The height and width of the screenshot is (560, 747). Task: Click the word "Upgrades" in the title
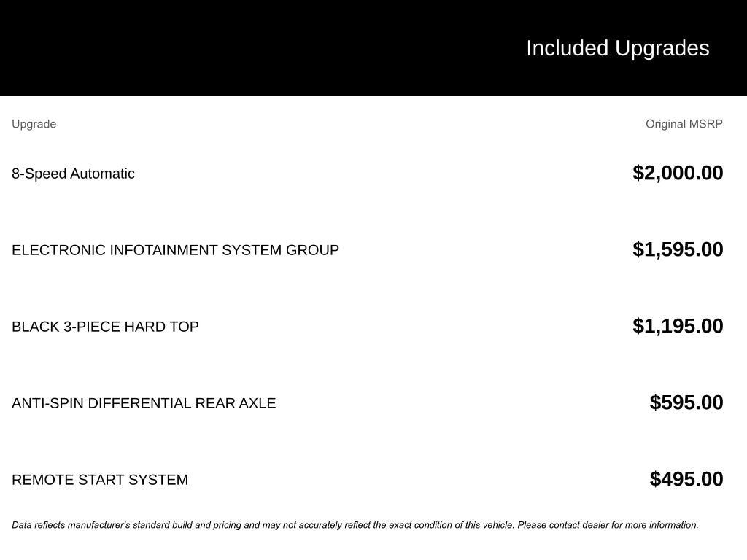click(662, 48)
